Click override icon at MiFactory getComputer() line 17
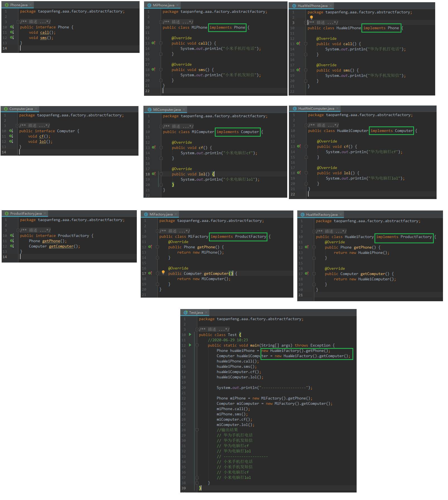The height and width of the screenshot is (500, 448). (x=150, y=273)
